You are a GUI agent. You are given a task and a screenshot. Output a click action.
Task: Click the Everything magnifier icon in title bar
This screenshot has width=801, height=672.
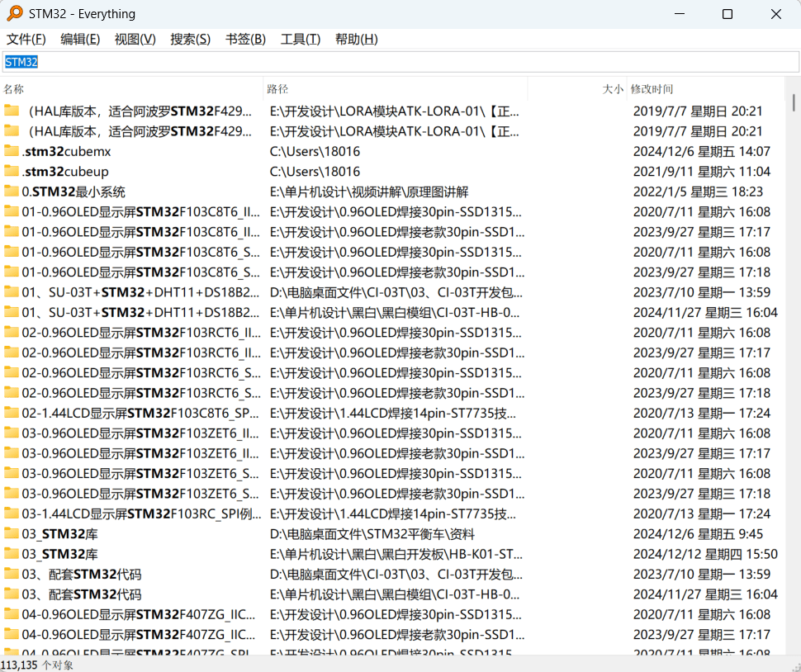(x=15, y=14)
